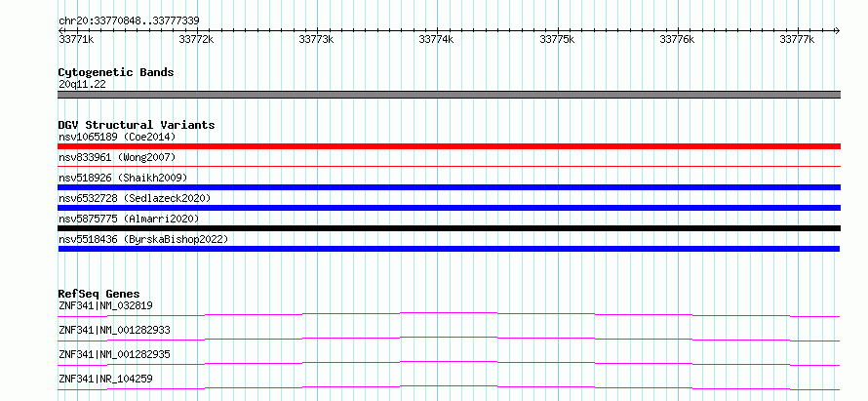Click the magenta ZNF341|NR_104259 intron line

pos(449,387)
